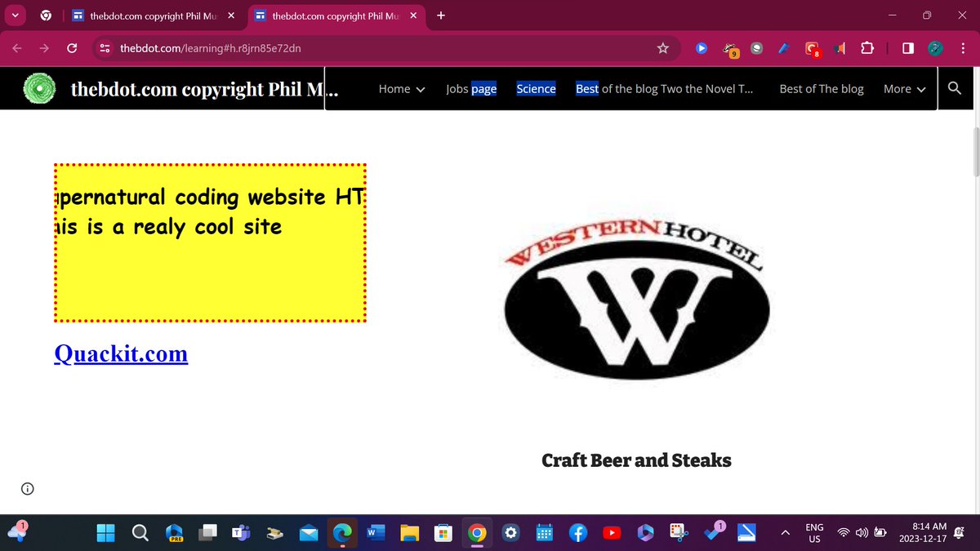The image size is (980, 551).
Task: Click the Chrome taskbar icon
Action: pyautogui.click(x=477, y=533)
